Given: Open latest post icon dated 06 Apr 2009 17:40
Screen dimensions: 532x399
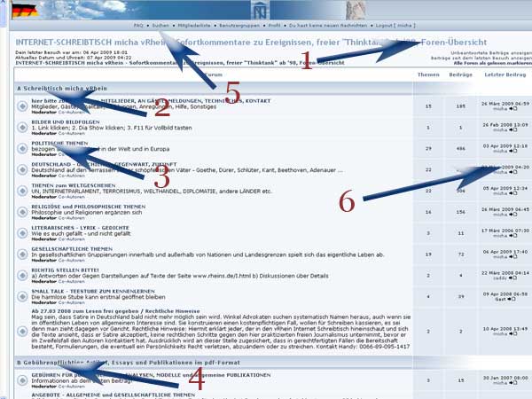Looking at the screenshot, I should point(513,257).
